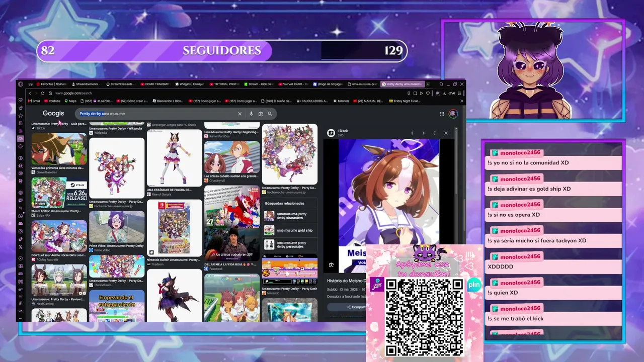Switch to the Widgets tab
644x362 pixels.
(190, 84)
